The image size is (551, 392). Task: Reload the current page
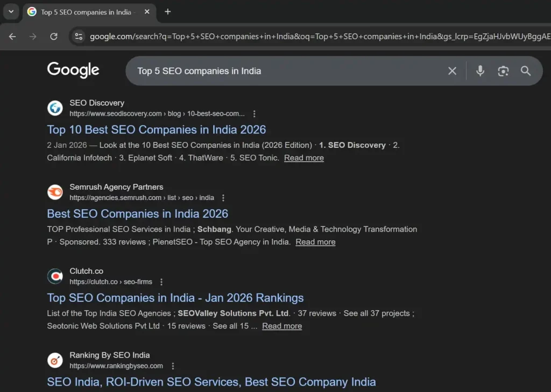54,37
